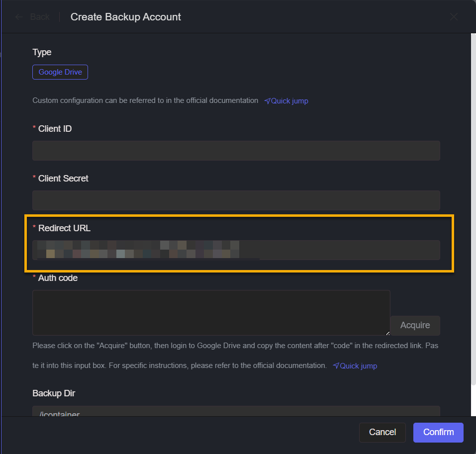Click the Back text in header

[x=40, y=17]
